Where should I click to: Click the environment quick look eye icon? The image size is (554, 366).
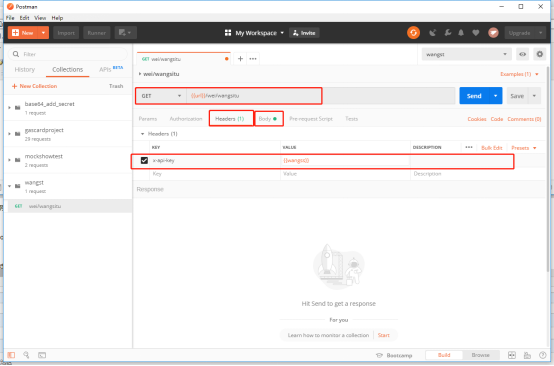(522, 54)
